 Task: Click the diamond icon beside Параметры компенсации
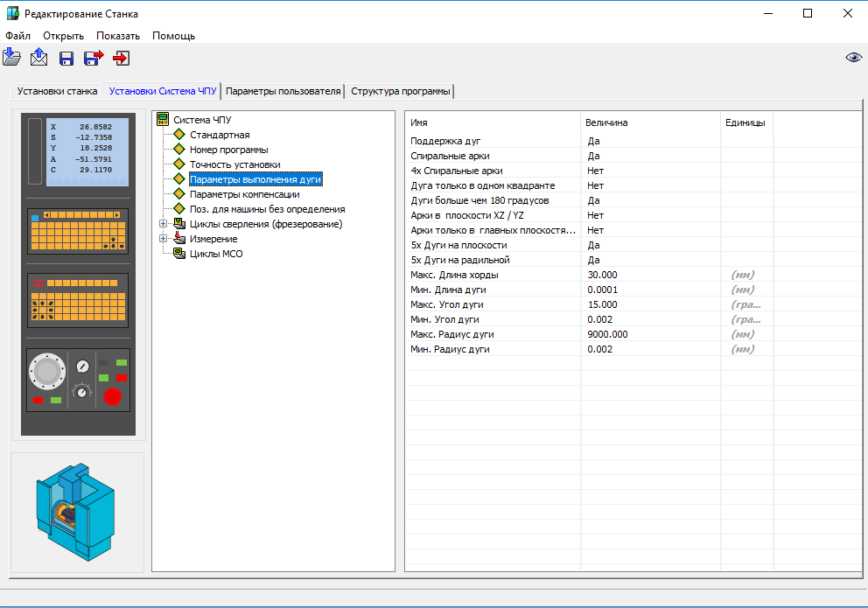coord(179,194)
